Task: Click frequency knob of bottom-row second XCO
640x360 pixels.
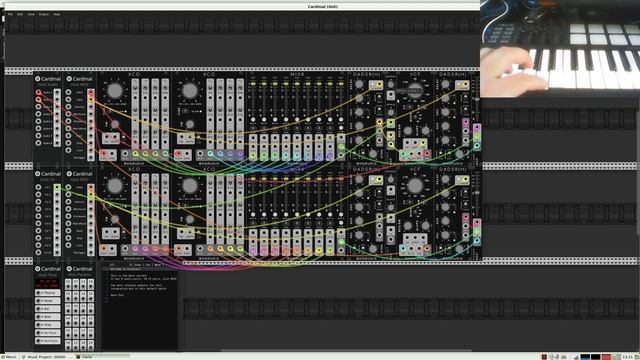Action: pos(189,186)
